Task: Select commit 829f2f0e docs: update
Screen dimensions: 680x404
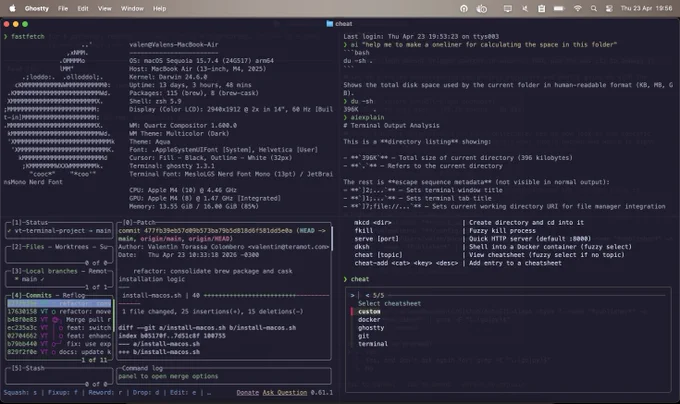Action: point(59,352)
